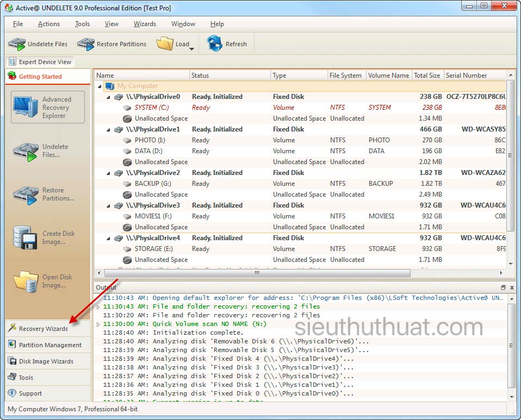The width and height of the screenshot is (521, 420).
Task: Open the Support section
Action: tap(48, 393)
